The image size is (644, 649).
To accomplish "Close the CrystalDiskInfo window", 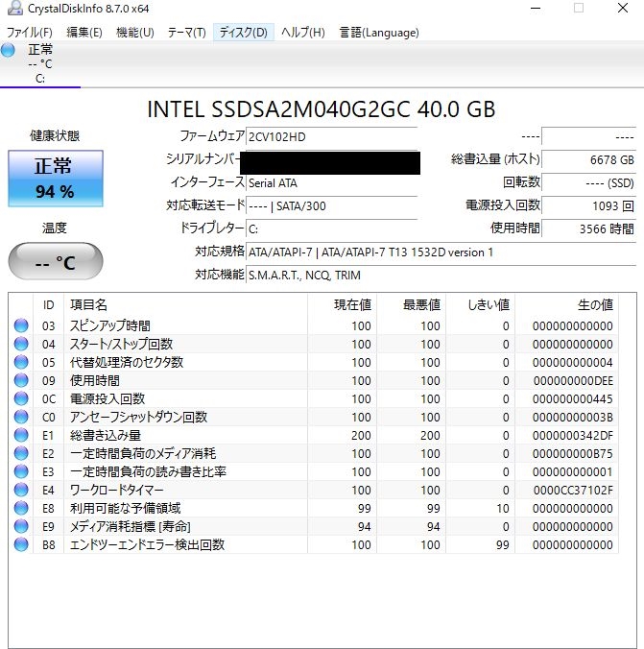I will pyautogui.click(x=623, y=8).
